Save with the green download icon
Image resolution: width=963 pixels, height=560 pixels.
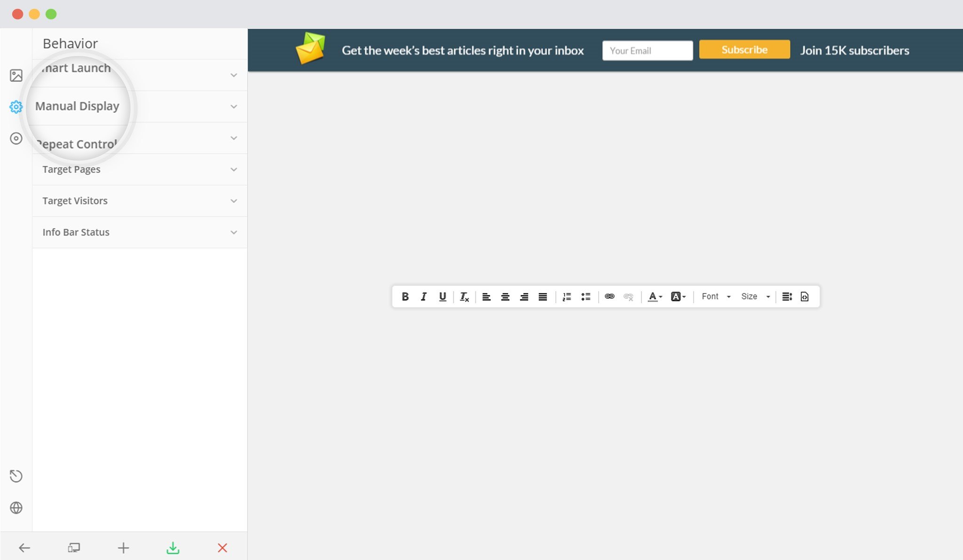pyautogui.click(x=173, y=548)
